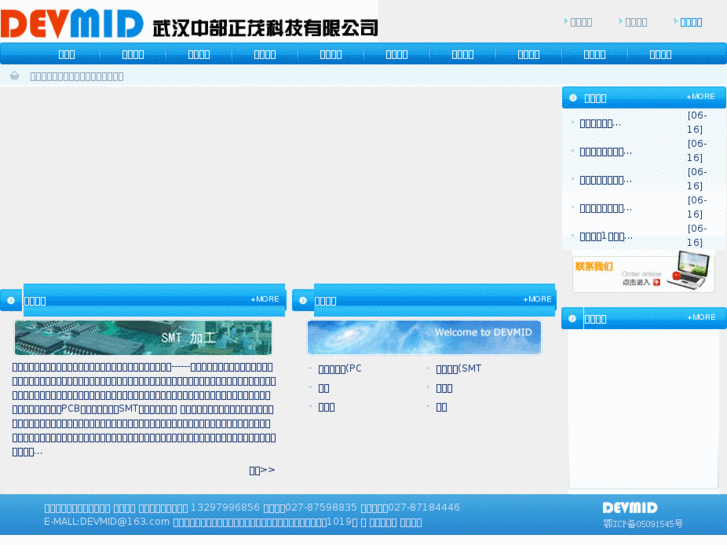The image size is (727, 545).
Task: Open the list item ending in (PC
Action: coord(340,369)
